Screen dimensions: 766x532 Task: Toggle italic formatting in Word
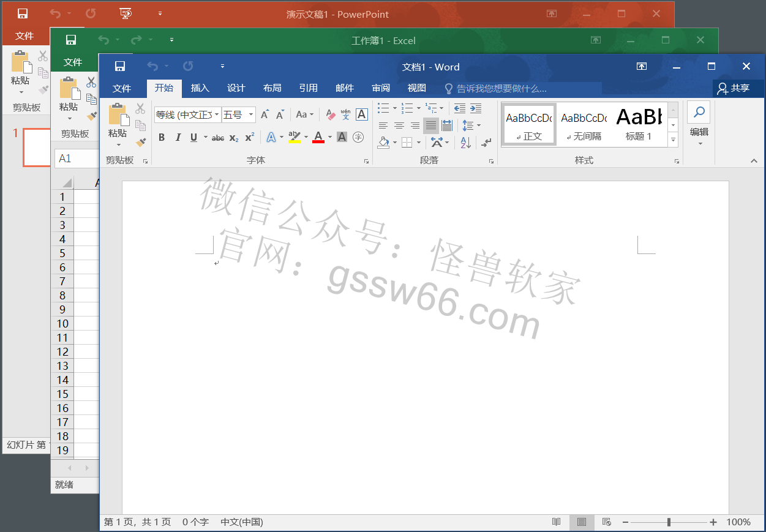click(x=178, y=138)
